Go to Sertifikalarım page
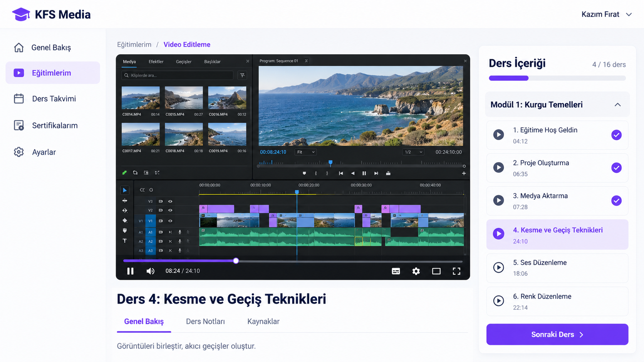 click(x=53, y=125)
